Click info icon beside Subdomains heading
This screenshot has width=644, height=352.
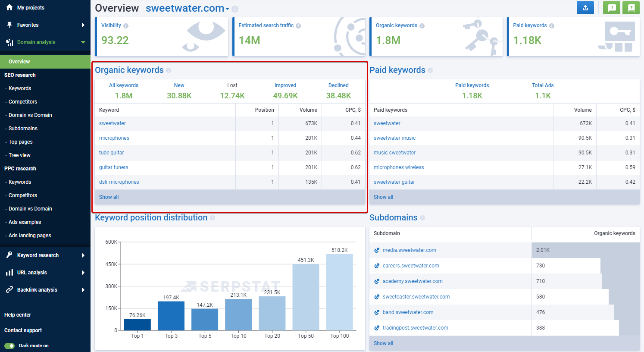(422, 218)
